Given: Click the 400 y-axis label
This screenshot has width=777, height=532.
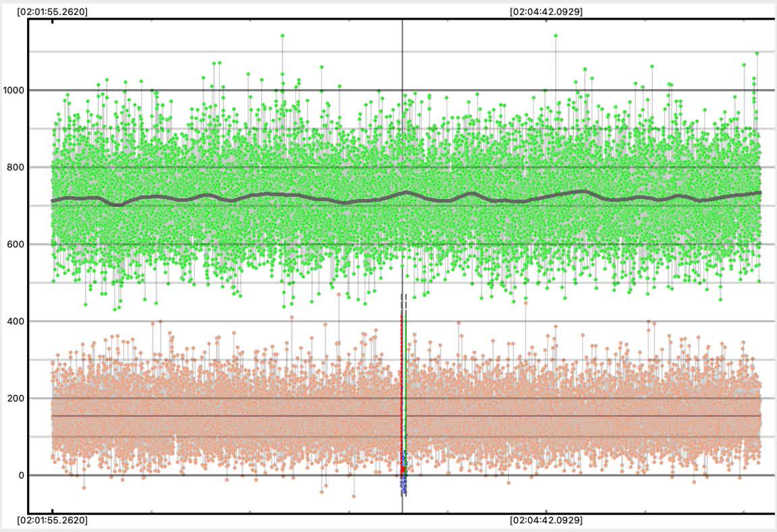Looking at the screenshot, I should pyautogui.click(x=16, y=321).
